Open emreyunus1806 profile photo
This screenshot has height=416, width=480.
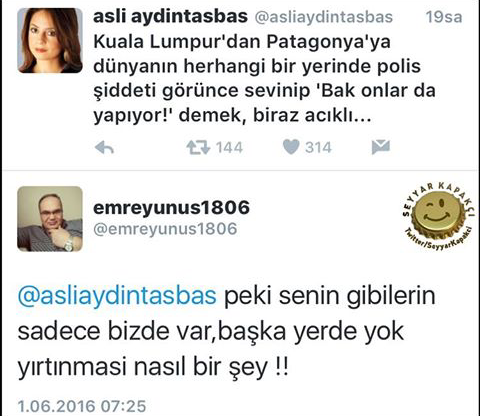tap(50, 219)
